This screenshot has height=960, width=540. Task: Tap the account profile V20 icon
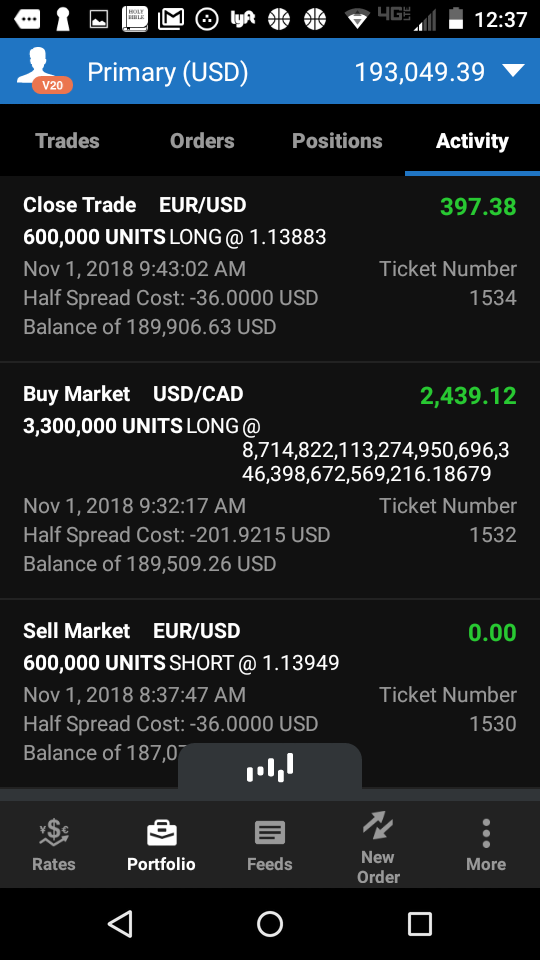tap(45, 71)
